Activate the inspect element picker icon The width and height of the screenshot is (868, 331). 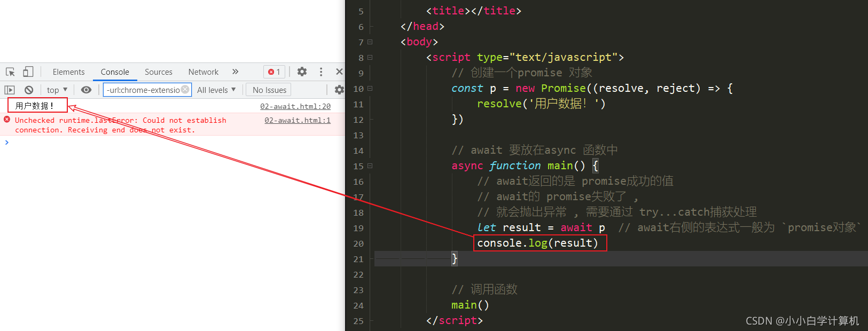(10, 72)
